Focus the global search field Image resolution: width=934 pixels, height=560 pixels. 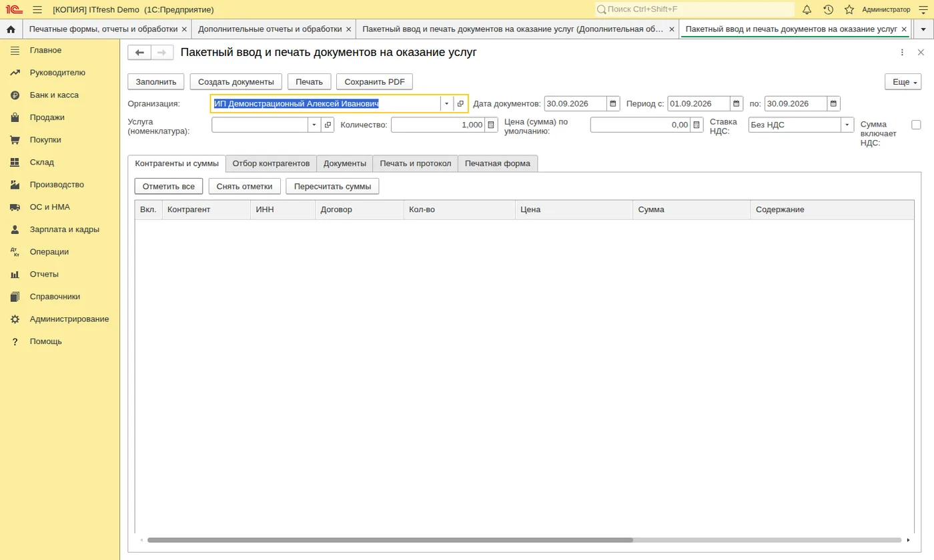click(x=694, y=9)
